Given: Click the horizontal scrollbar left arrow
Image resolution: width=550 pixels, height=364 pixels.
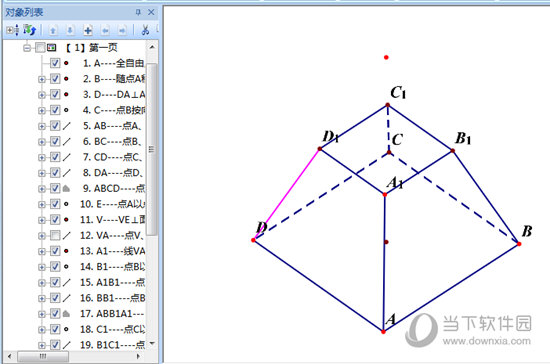Looking at the screenshot, I should 9,356.
